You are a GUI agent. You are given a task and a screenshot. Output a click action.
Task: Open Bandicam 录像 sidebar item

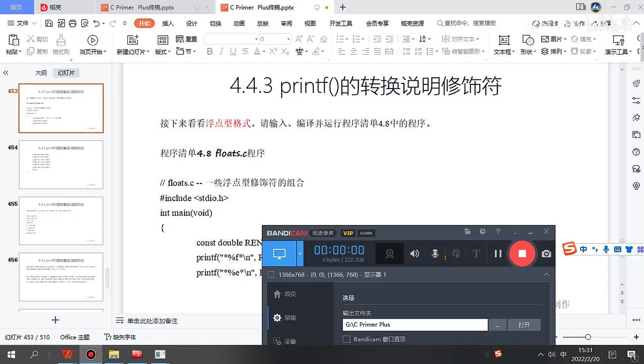284,341
